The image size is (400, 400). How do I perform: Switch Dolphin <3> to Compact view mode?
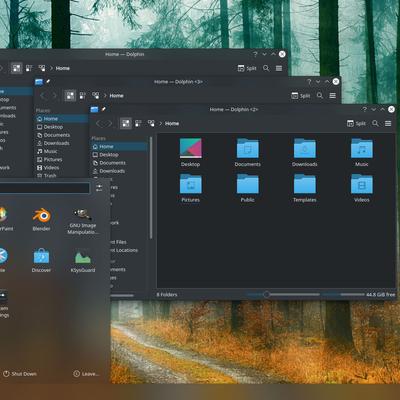pos(83,96)
